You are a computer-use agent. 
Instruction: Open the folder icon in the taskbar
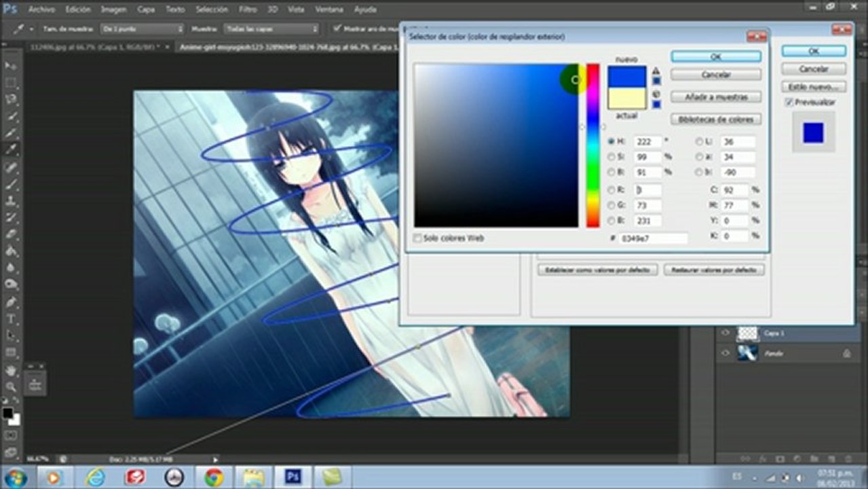click(x=254, y=477)
